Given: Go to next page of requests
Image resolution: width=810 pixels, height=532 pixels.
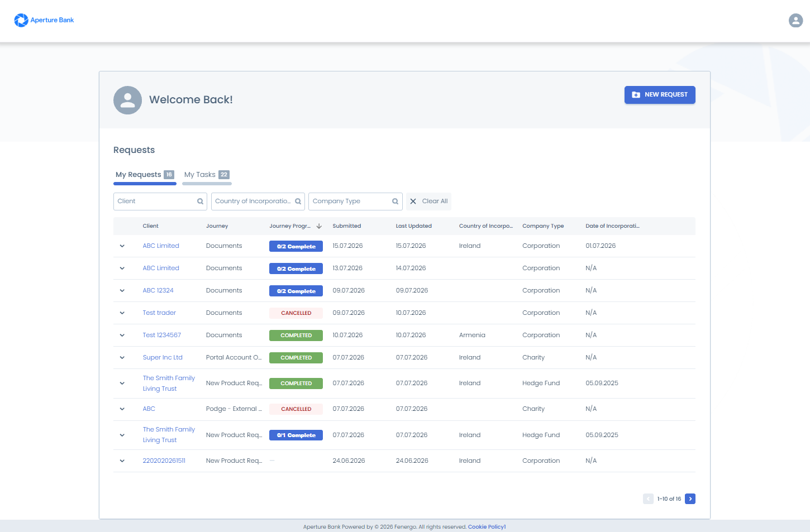Looking at the screenshot, I should coord(690,499).
